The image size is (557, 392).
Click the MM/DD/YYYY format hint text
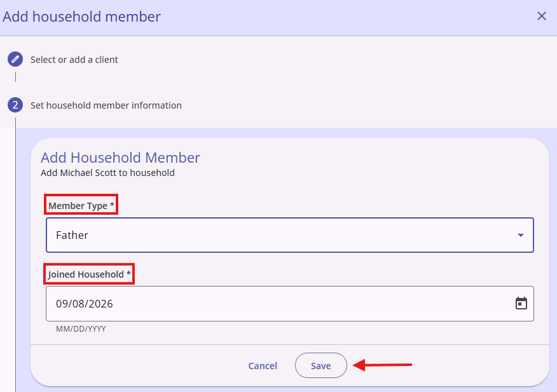click(81, 329)
